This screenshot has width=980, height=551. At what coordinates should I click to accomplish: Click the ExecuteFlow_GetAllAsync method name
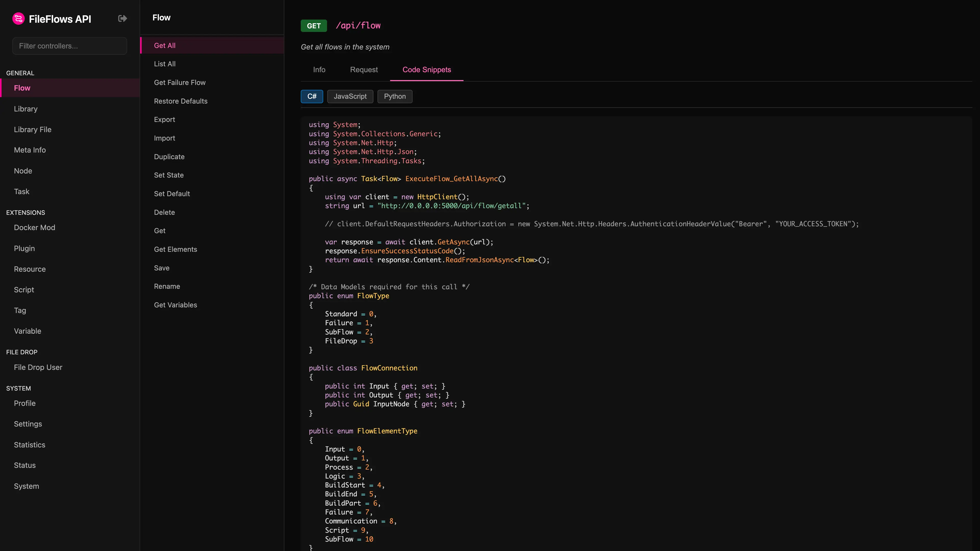451,179
